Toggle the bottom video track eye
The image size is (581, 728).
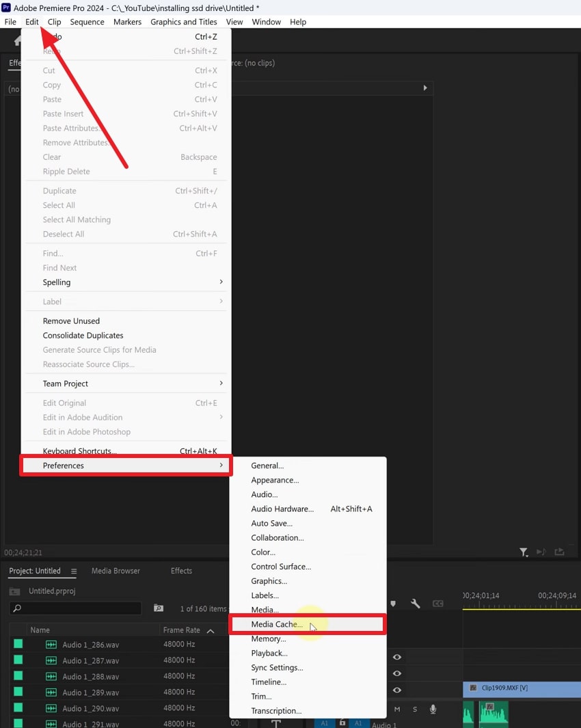pos(397,690)
